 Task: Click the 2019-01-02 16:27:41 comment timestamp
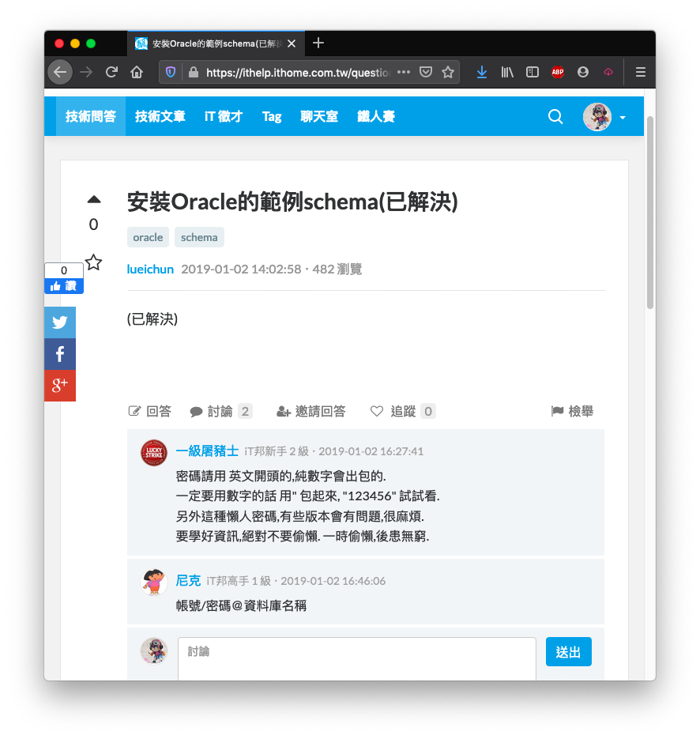click(371, 451)
